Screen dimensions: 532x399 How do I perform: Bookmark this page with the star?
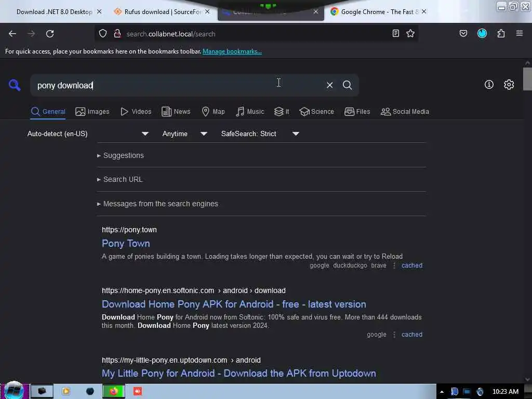[410, 34]
